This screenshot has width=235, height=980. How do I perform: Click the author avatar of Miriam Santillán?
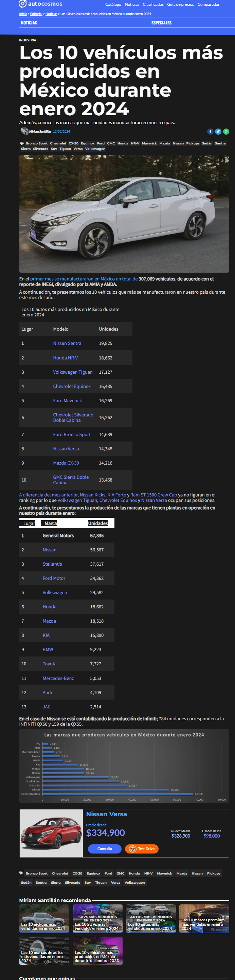coord(24,131)
